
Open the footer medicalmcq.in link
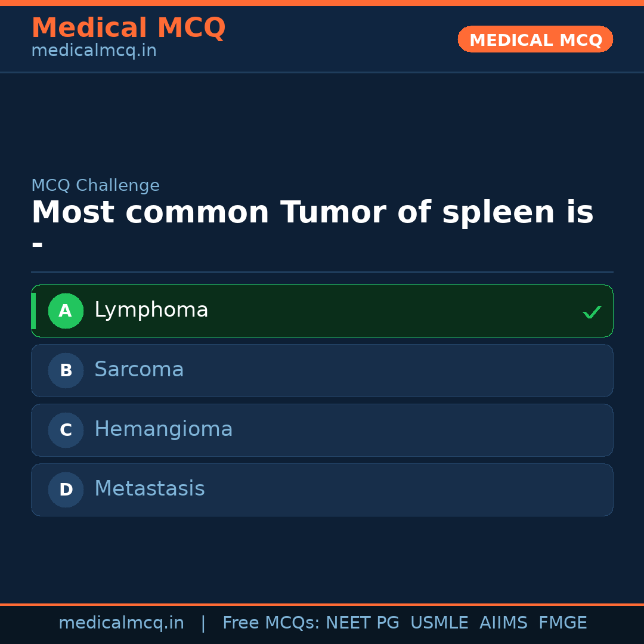pos(121,623)
